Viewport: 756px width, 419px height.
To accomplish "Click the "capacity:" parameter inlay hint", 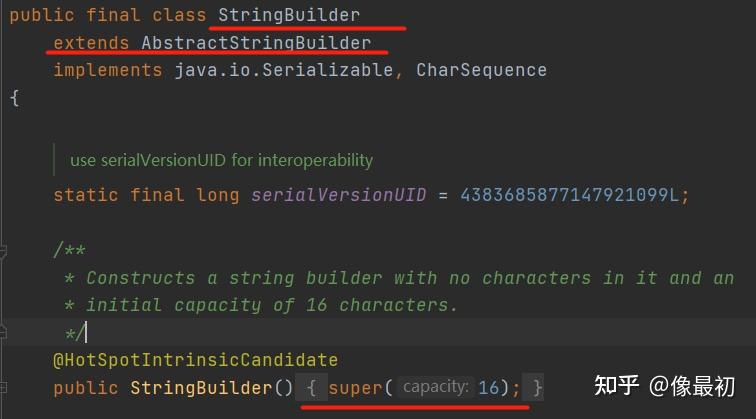I will click(434, 387).
